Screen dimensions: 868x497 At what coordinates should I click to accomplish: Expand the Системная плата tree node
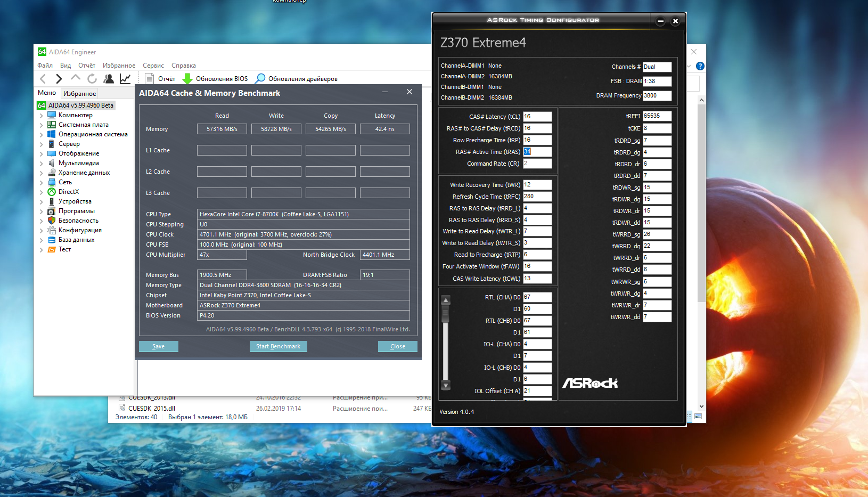(41, 125)
